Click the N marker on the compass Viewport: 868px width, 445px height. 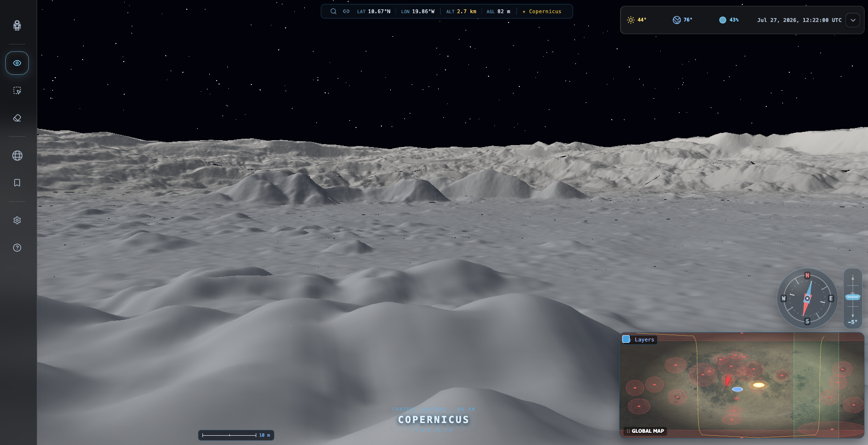(x=807, y=275)
